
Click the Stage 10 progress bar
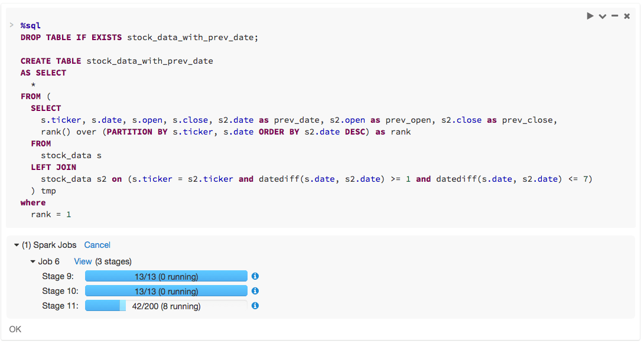[166, 291]
